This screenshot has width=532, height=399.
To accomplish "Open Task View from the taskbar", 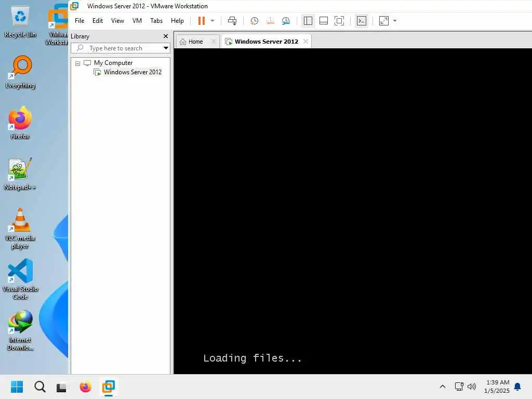I will [x=61, y=387].
